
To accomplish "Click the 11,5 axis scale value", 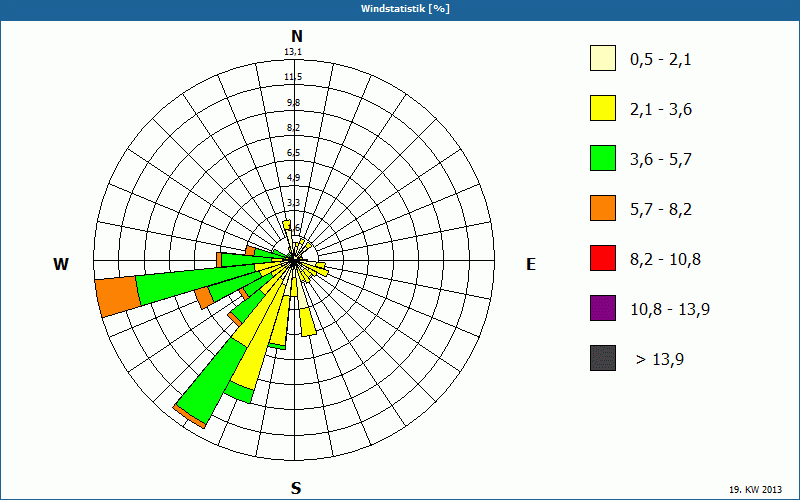I will click(x=293, y=77).
